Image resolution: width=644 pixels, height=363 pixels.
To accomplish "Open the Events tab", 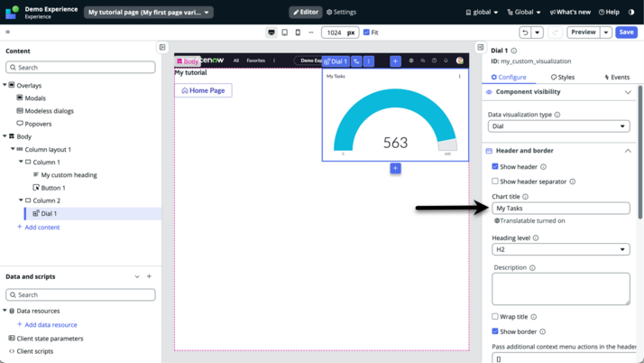I will [617, 78].
